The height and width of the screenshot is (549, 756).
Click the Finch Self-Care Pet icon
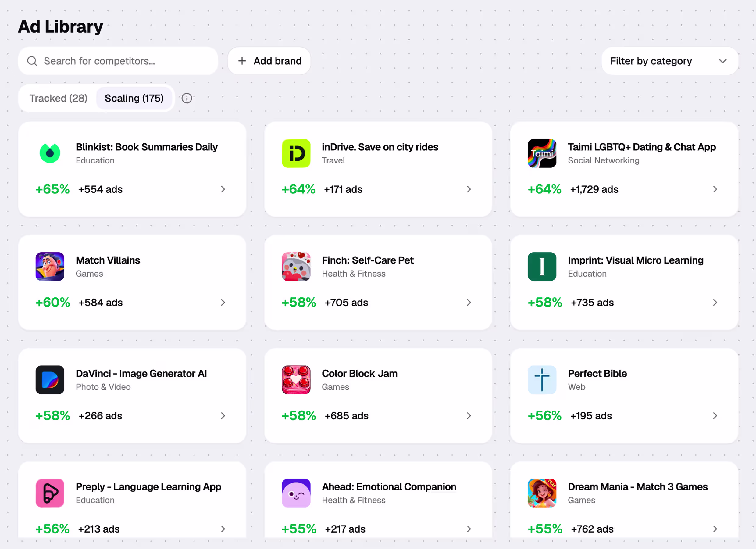[296, 267]
